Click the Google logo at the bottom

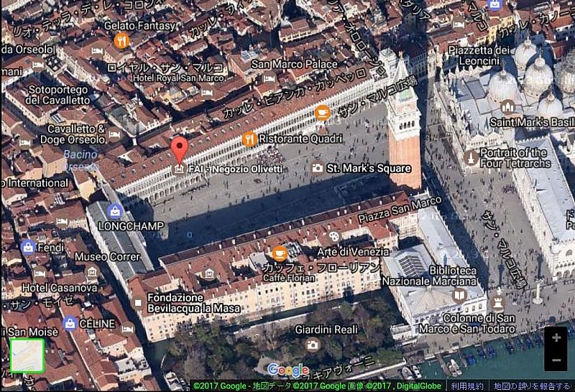point(288,370)
